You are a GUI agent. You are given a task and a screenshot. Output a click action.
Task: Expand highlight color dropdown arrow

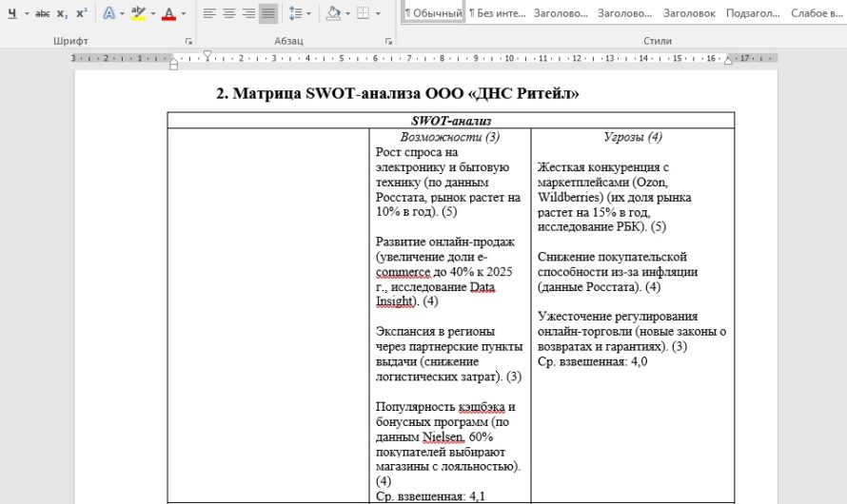point(153,13)
